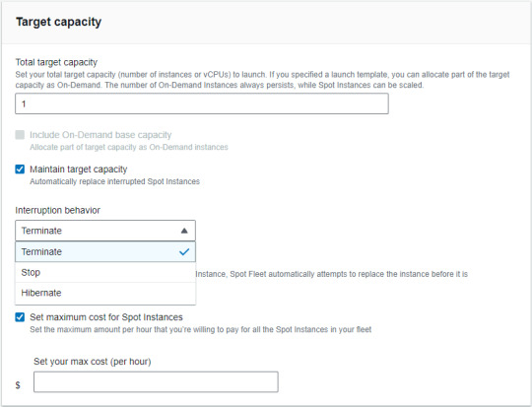The image size is (532, 407).
Task: Click the Total target capacity input field
Action: pyautogui.click(x=202, y=103)
